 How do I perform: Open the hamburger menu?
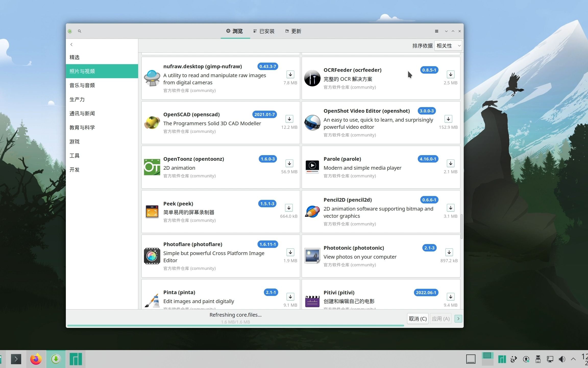click(436, 31)
